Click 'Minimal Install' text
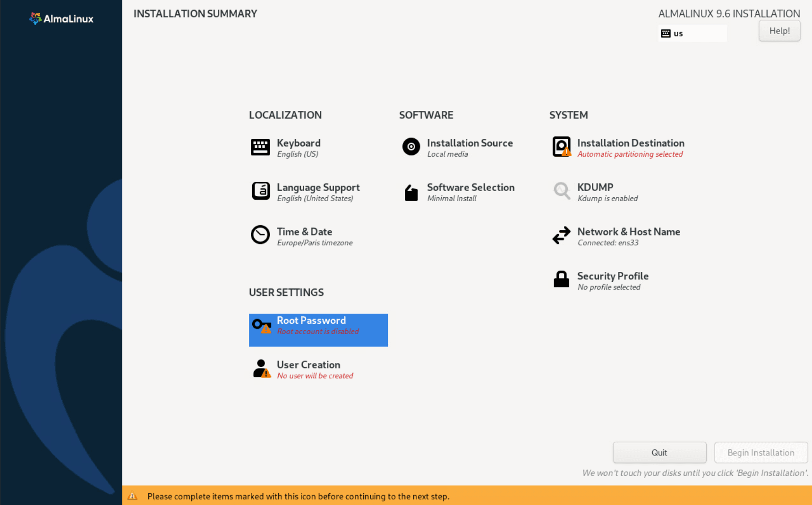 452,199
